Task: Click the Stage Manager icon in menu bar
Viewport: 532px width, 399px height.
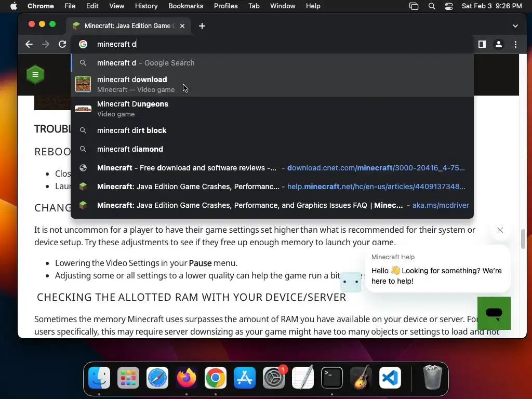Action: point(414,6)
